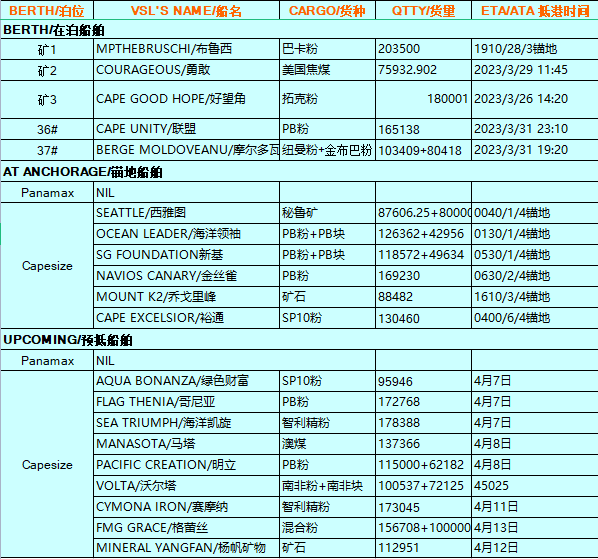Select the FMG GRACE cargo cell
Screen dimensions: 598x559
327,527
